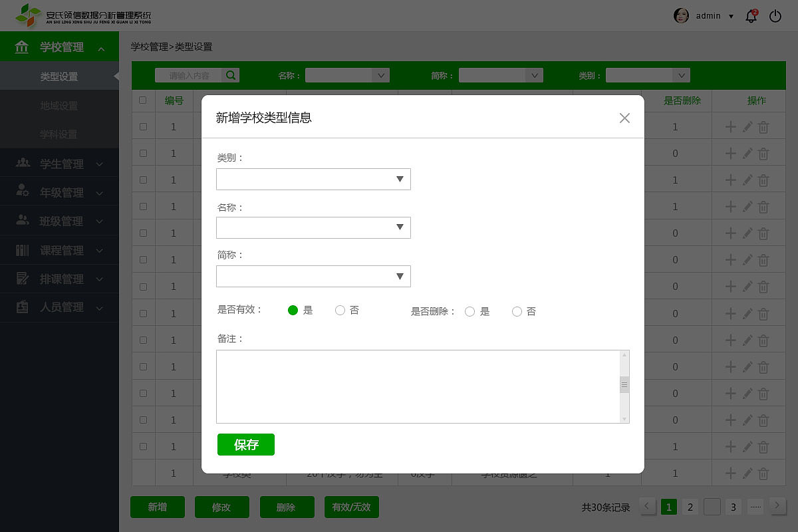Expand the 学生管理 menu chevron
This screenshot has height=532, width=798.
point(100,164)
